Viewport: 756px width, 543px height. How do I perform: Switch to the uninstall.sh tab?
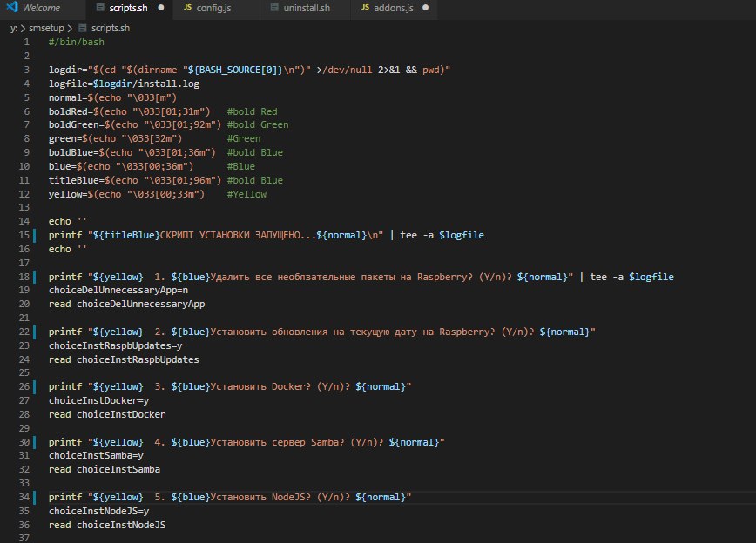coord(307,9)
